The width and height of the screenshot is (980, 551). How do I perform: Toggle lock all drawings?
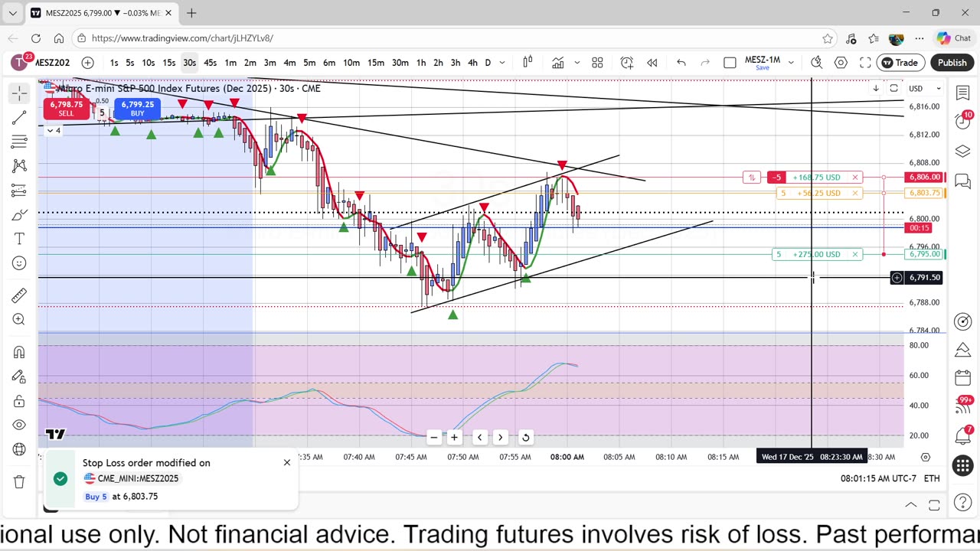pyautogui.click(x=19, y=401)
